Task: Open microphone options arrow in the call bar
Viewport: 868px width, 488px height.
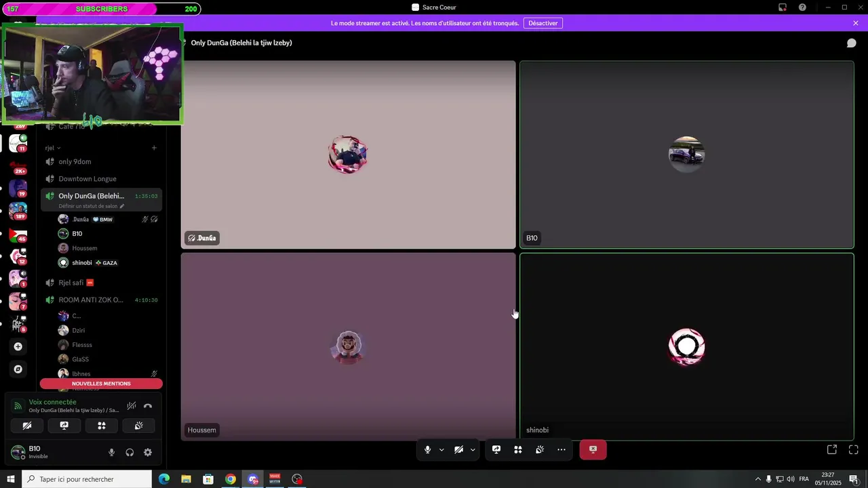Action: click(441, 449)
